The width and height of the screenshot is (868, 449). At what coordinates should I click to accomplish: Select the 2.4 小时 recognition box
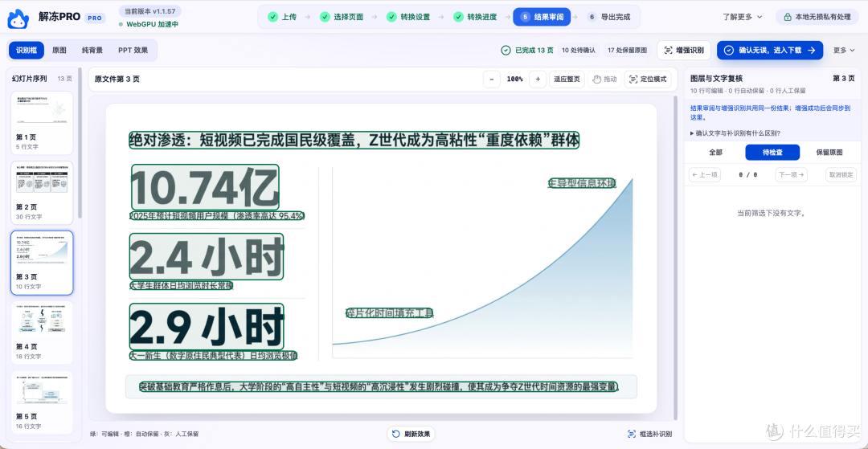[207, 256]
